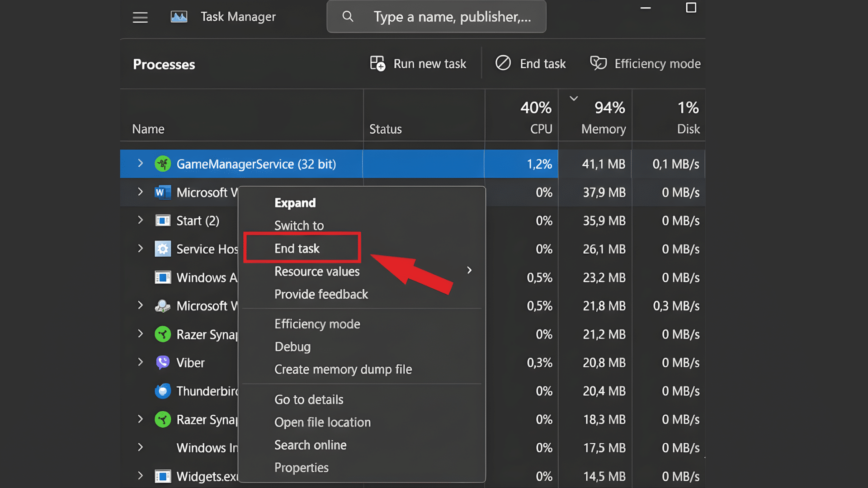Click the Thunderbird process icon
This screenshot has width=868, height=488.
162,391
